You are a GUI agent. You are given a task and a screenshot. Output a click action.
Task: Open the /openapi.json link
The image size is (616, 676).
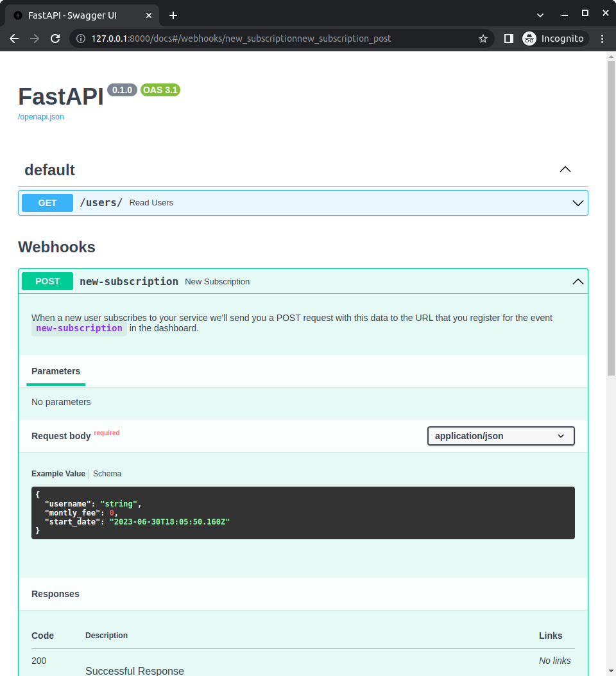40,116
